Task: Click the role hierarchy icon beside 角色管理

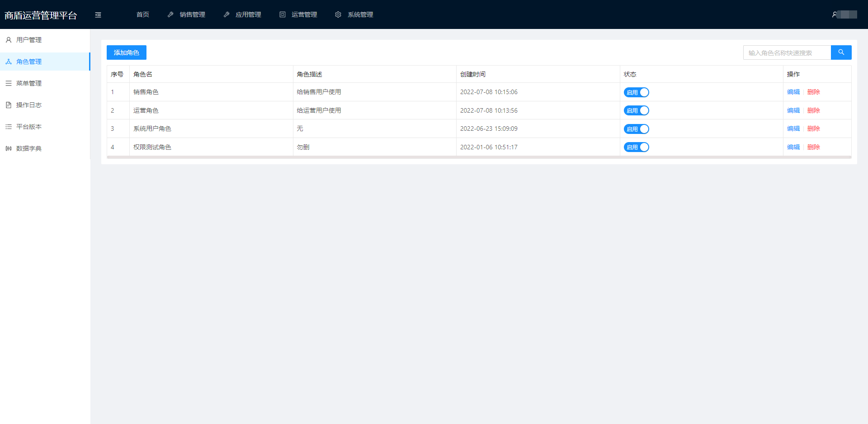Action: pyautogui.click(x=9, y=62)
